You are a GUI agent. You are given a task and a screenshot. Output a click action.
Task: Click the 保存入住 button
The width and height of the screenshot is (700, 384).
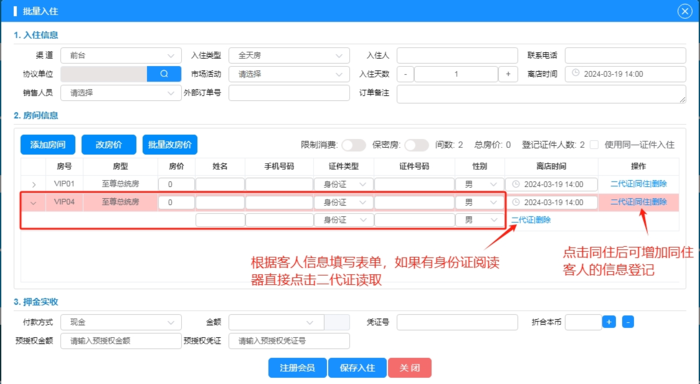coord(357,368)
